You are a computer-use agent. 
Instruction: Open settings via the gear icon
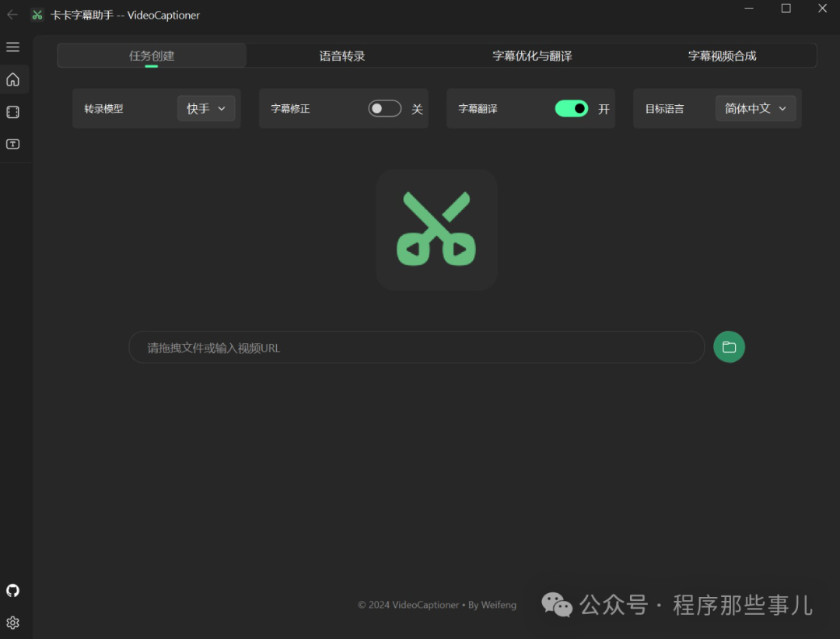[x=12, y=623]
